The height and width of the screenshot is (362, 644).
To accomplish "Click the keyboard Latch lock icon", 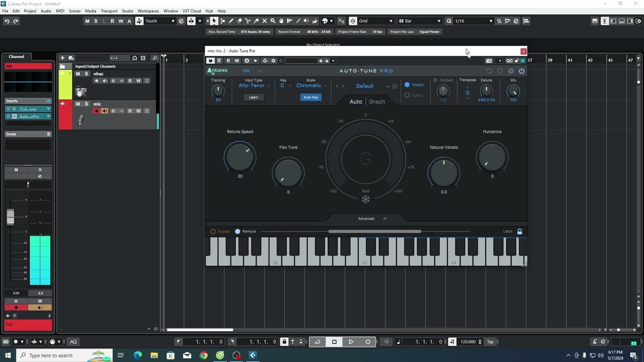I will point(520,231).
